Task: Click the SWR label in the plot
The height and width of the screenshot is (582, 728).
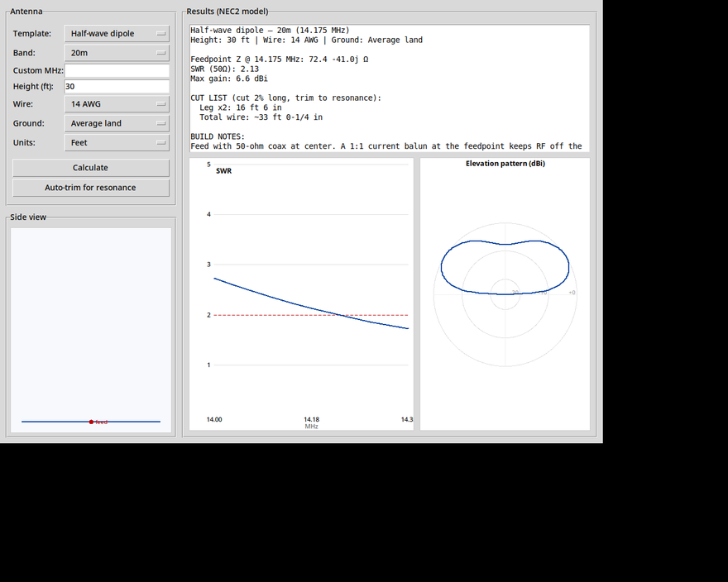Action: 224,171
